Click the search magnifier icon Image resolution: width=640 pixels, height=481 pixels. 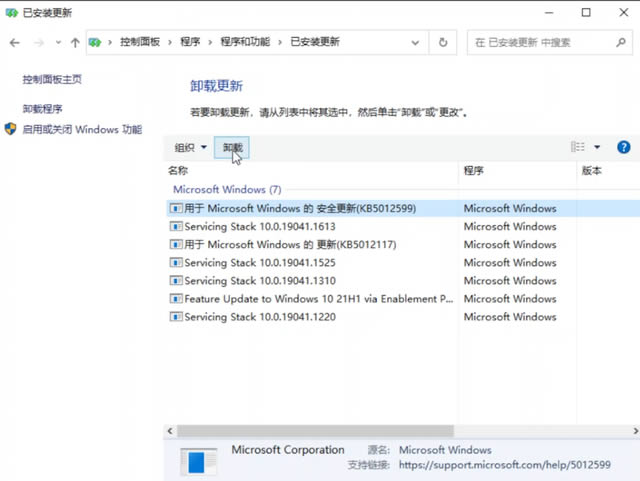tap(621, 42)
